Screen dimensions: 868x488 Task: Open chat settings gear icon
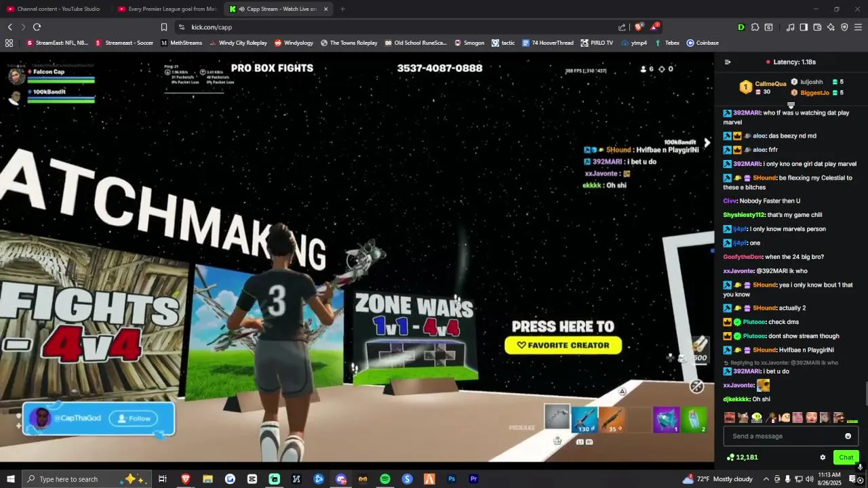pyautogui.click(x=823, y=457)
